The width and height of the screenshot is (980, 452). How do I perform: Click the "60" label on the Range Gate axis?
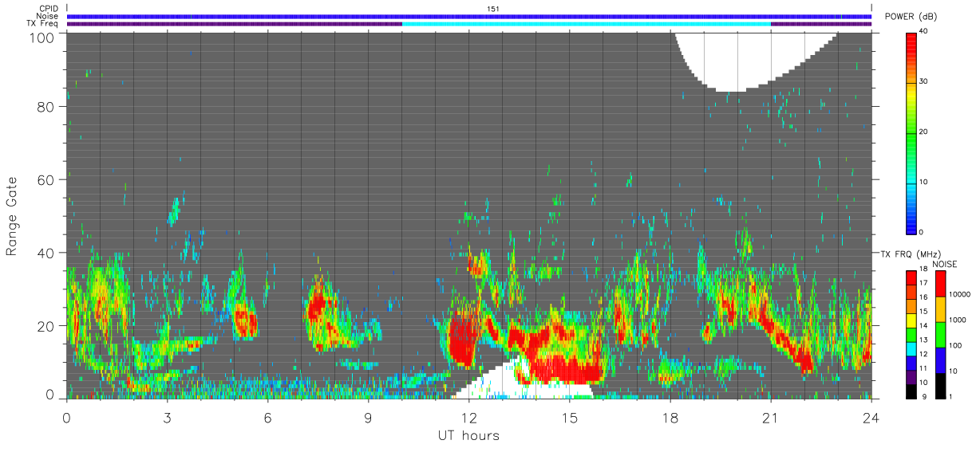pos(45,180)
